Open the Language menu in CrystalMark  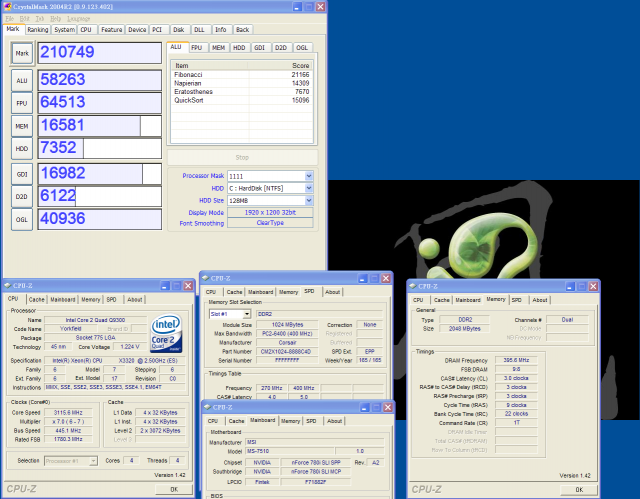coord(78,19)
